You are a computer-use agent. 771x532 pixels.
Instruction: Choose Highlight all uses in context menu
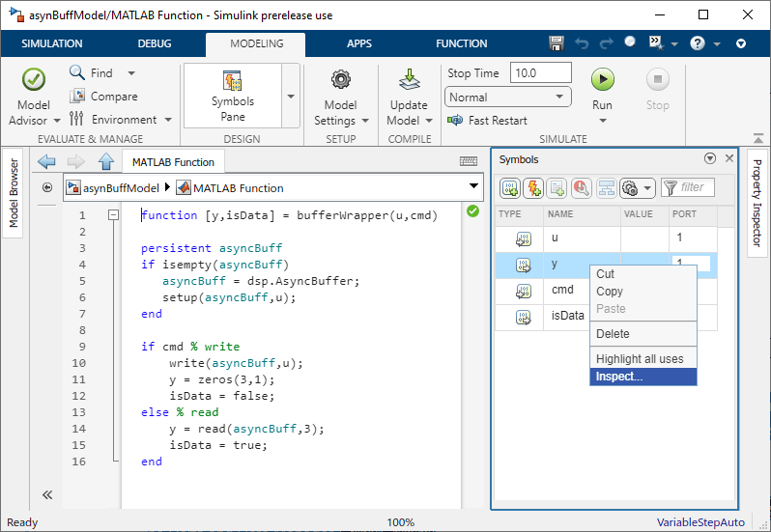[640, 358]
